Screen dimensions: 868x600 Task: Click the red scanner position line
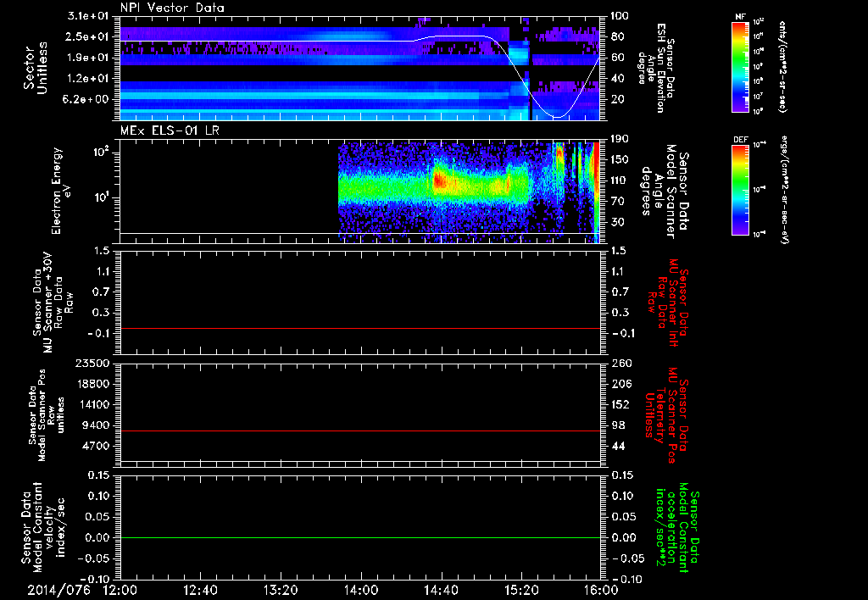pos(360,431)
